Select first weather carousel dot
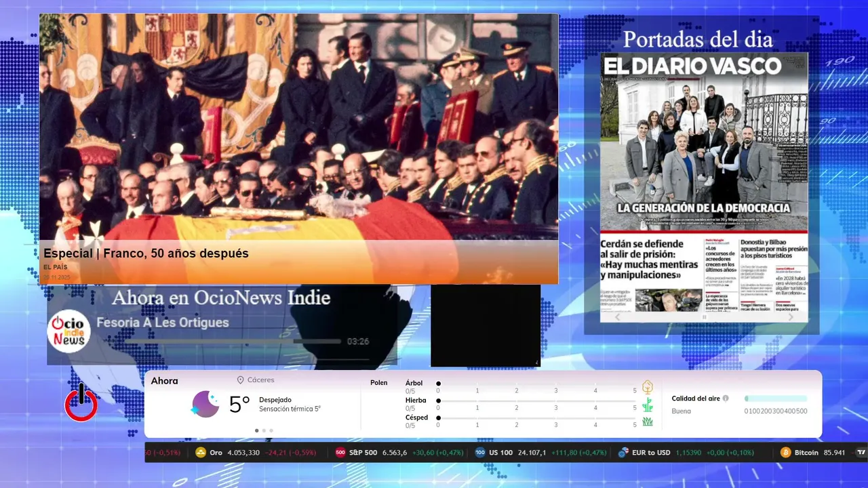 point(256,430)
